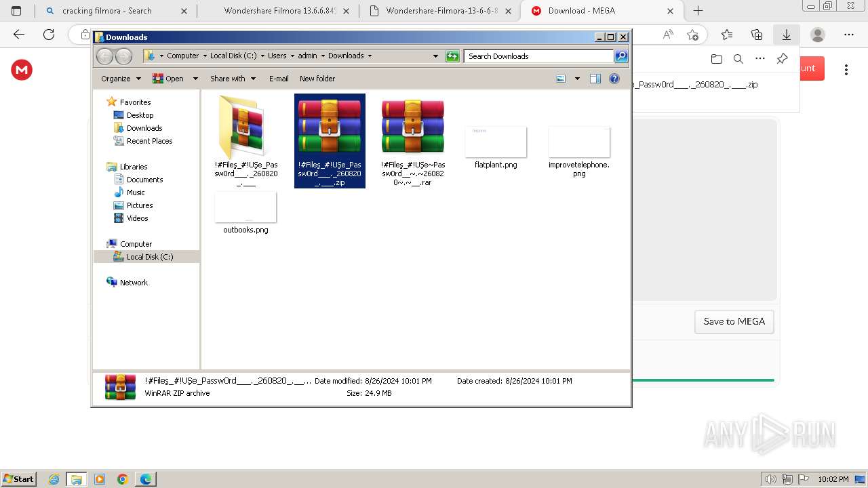This screenshot has height=488, width=868.
Task: Click Read aloud icon in Edge address bar
Action: coord(668,35)
